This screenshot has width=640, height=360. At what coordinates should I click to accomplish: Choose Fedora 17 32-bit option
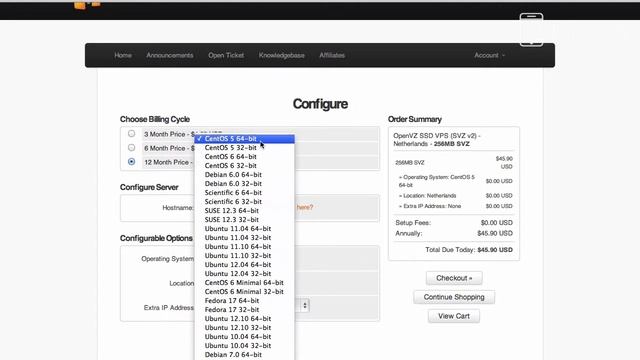[244, 309]
